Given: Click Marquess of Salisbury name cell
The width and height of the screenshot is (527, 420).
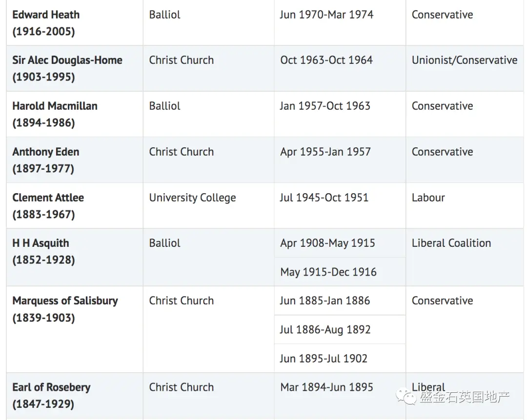Looking at the screenshot, I should 75,329.
